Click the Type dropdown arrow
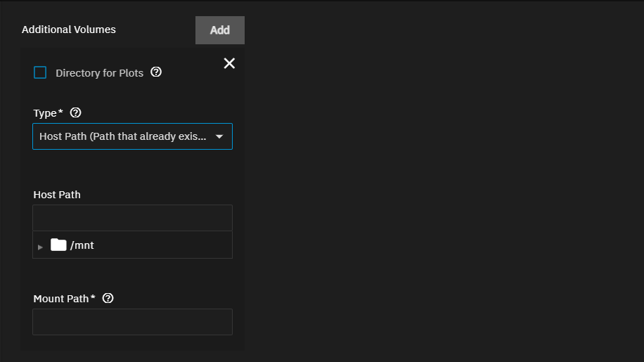This screenshot has height=362, width=644. click(219, 136)
